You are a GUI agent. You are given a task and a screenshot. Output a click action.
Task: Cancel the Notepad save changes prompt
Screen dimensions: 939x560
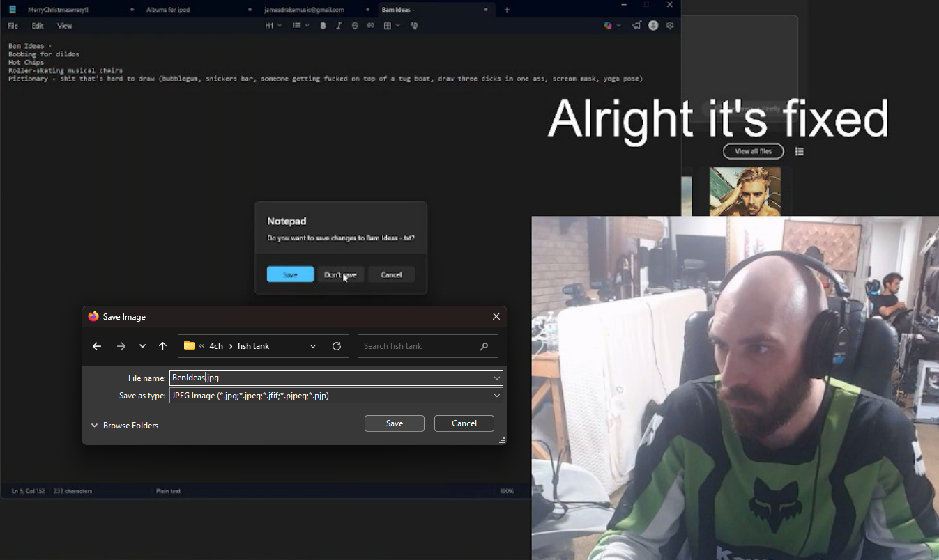coord(391,274)
